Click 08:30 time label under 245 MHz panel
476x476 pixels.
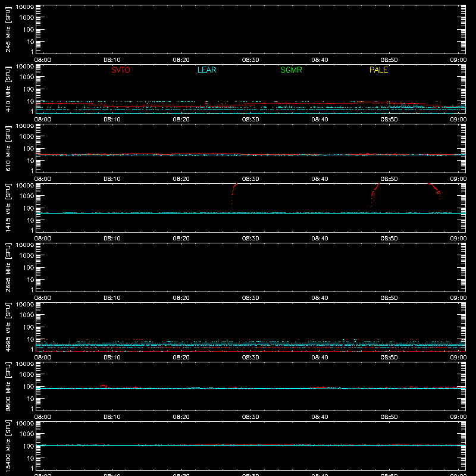point(250,60)
